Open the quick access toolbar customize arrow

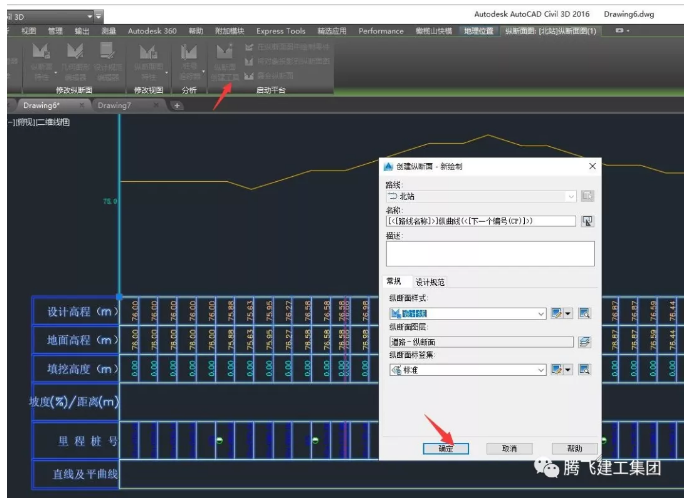(x=99, y=16)
